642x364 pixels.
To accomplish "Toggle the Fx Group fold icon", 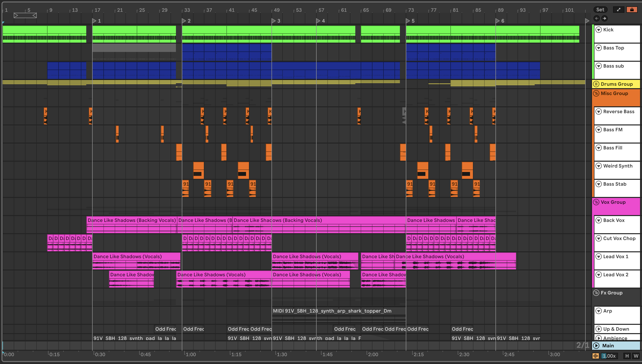I will tap(596, 293).
